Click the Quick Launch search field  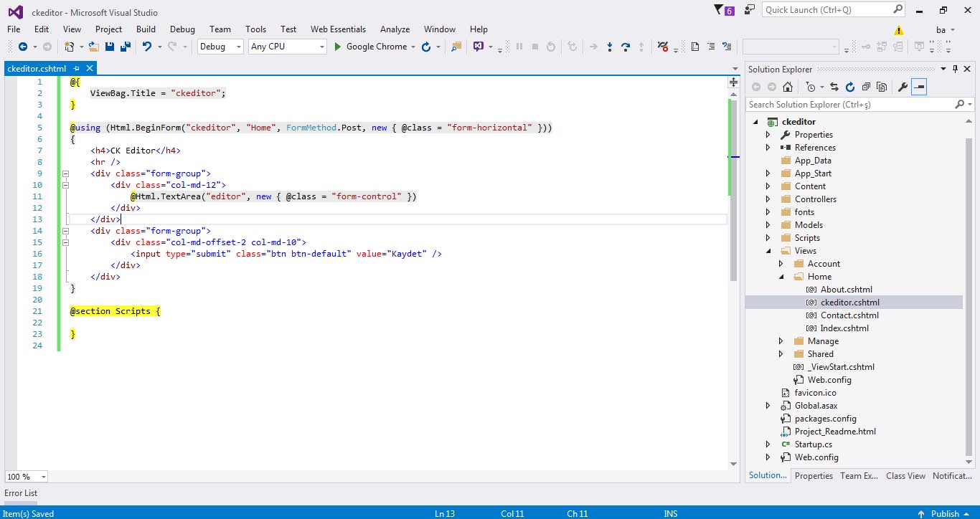tap(825, 10)
